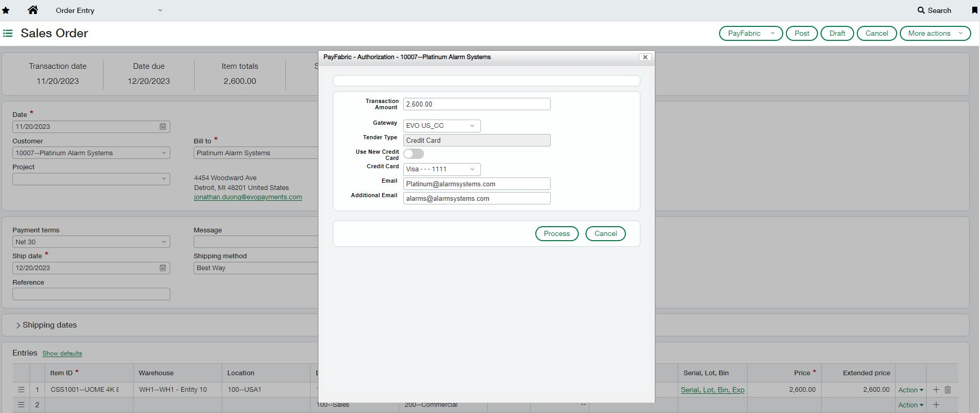Open the Payment terms Net 30 dropdown
The height and width of the screenshot is (413, 980).
point(91,242)
